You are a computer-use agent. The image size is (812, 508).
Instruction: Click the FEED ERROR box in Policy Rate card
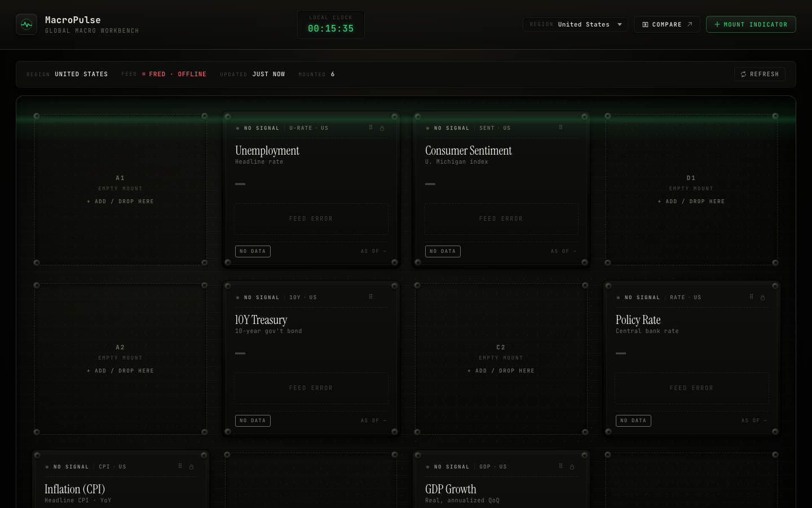692,388
